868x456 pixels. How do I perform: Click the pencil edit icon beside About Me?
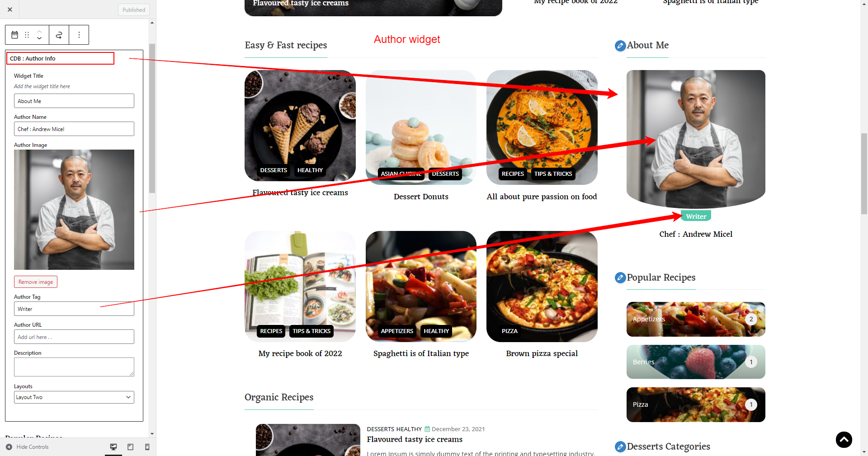tap(620, 46)
